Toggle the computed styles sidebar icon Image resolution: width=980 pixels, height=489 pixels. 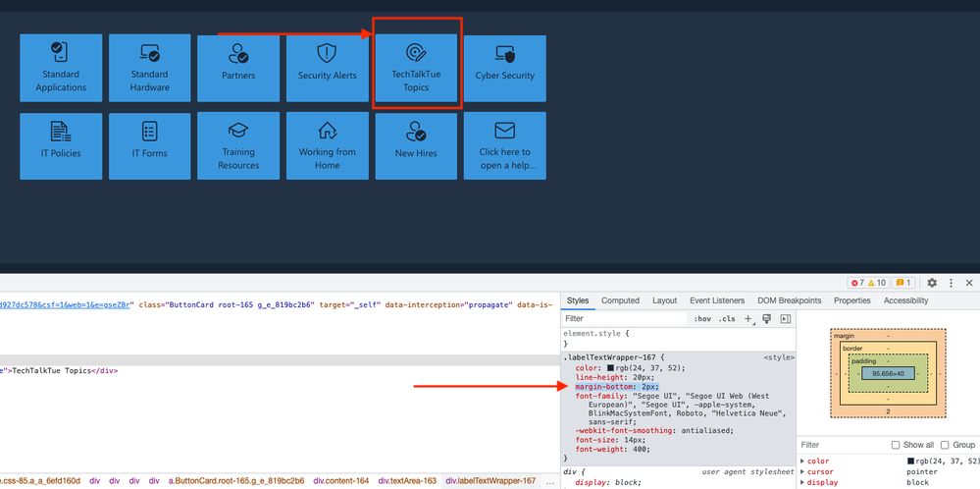786,319
